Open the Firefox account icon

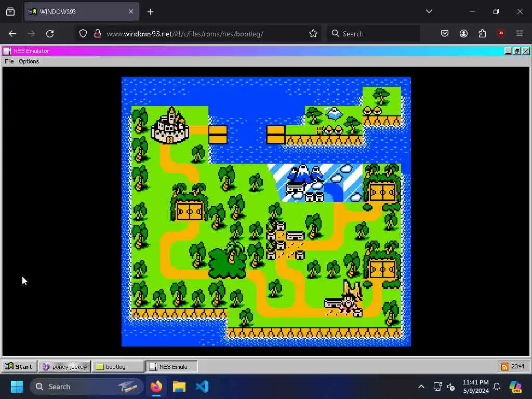click(463, 34)
